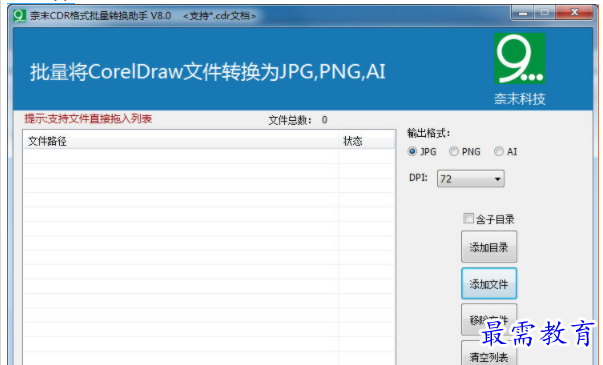Enable the 含子目录 checkbox

click(x=468, y=218)
